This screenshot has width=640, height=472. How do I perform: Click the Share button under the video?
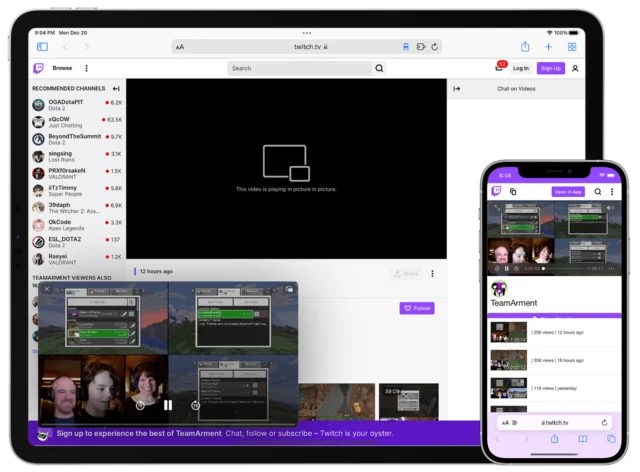pos(406,274)
